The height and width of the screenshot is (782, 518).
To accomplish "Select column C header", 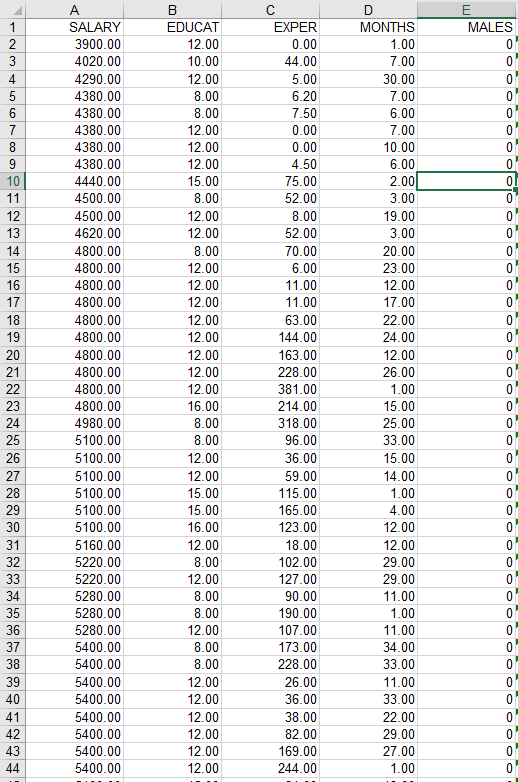I will (x=270, y=9).
